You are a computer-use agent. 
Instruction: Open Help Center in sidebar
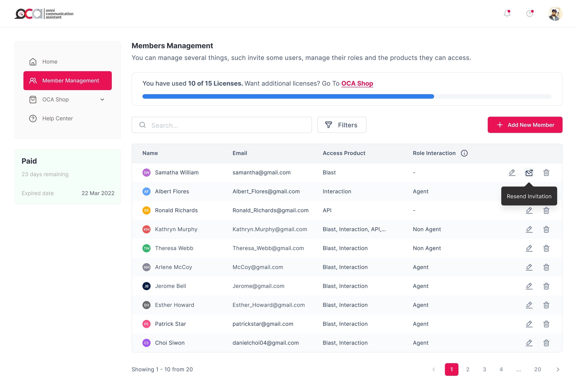[57, 118]
